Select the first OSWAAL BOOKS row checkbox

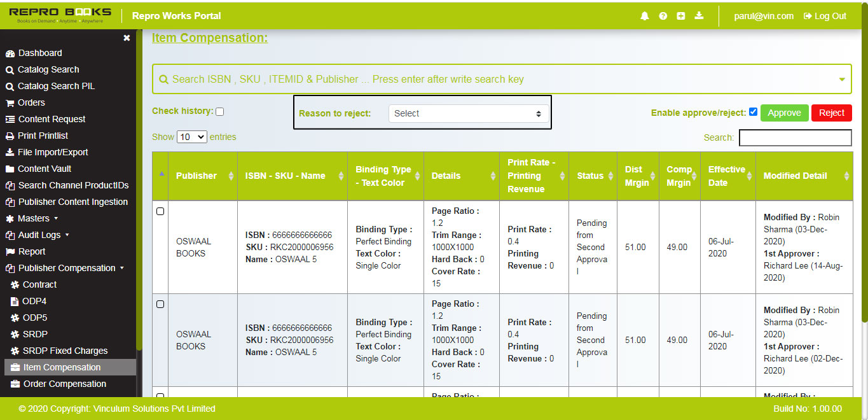coord(160,211)
